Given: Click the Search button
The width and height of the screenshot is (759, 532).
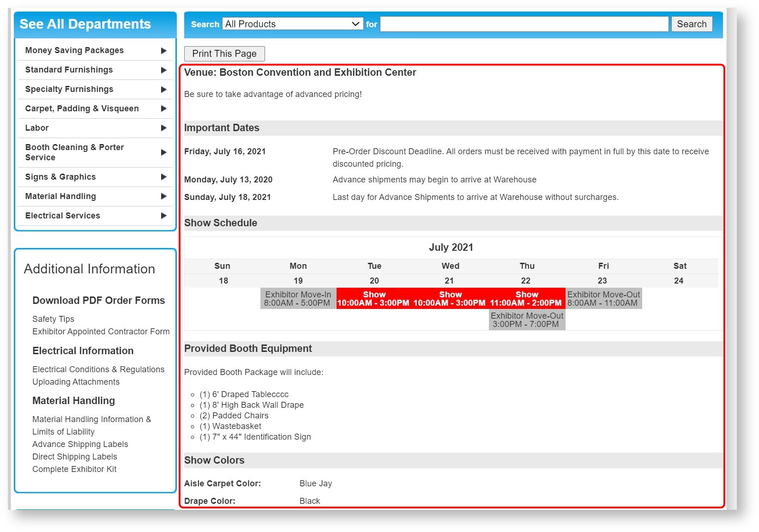Looking at the screenshot, I should (x=692, y=24).
